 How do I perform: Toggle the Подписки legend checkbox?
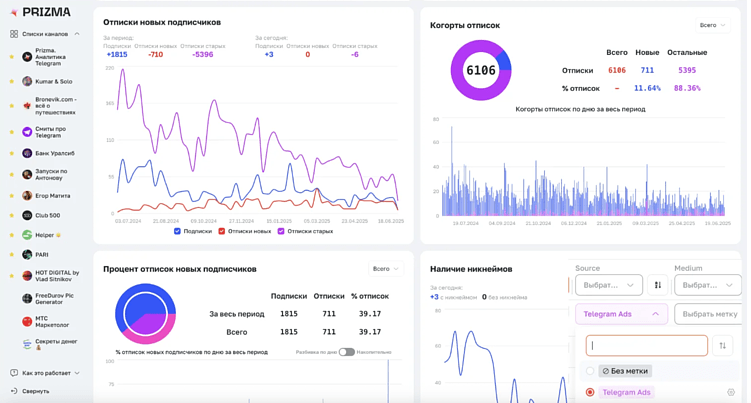click(x=178, y=231)
